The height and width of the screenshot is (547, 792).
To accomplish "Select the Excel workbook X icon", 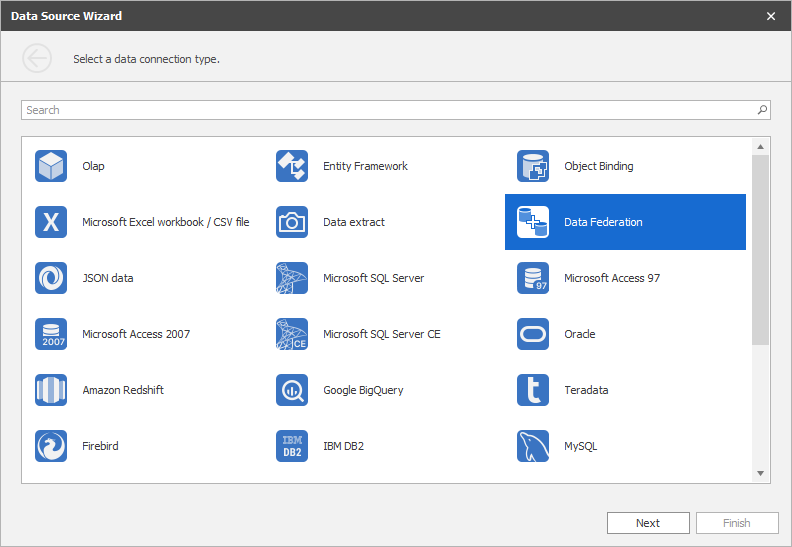I will pyautogui.click(x=51, y=222).
